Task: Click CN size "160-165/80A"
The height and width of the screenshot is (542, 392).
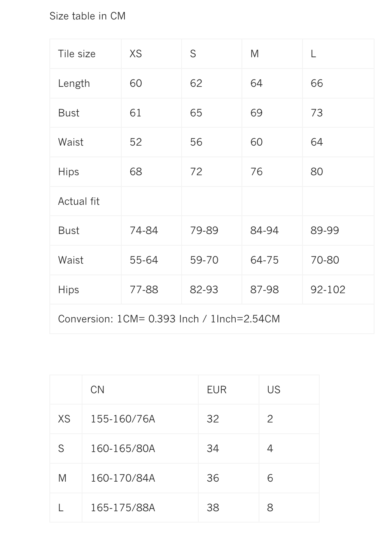Action: point(123,449)
